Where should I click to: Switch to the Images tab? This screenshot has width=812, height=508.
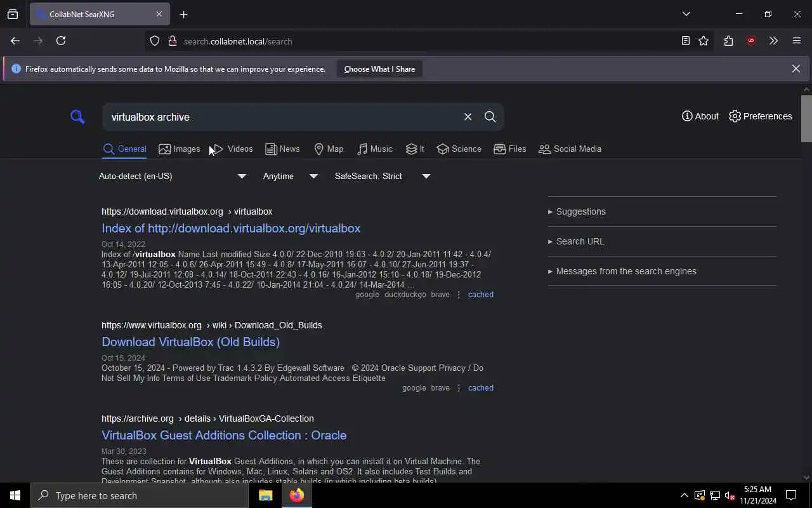point(180,149)
